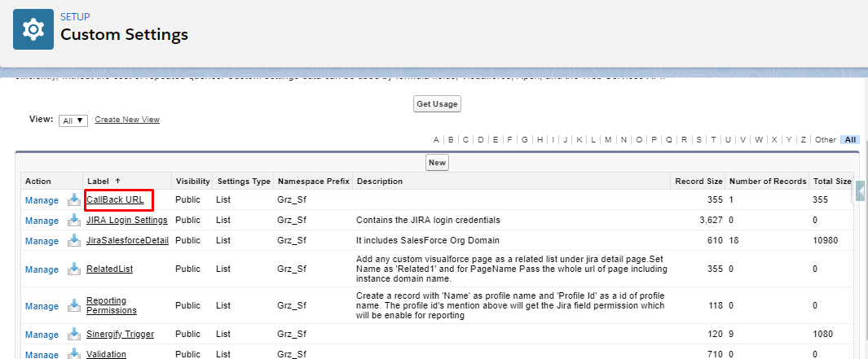This screenshot has height=359, width=868.
Task: Click the Description column header
Action: coord(380,181)
